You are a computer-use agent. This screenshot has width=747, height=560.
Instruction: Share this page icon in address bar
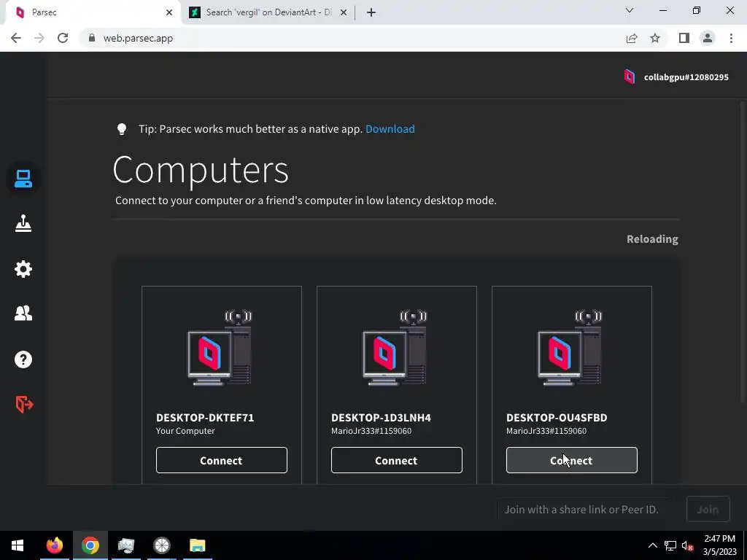[632, 38]
